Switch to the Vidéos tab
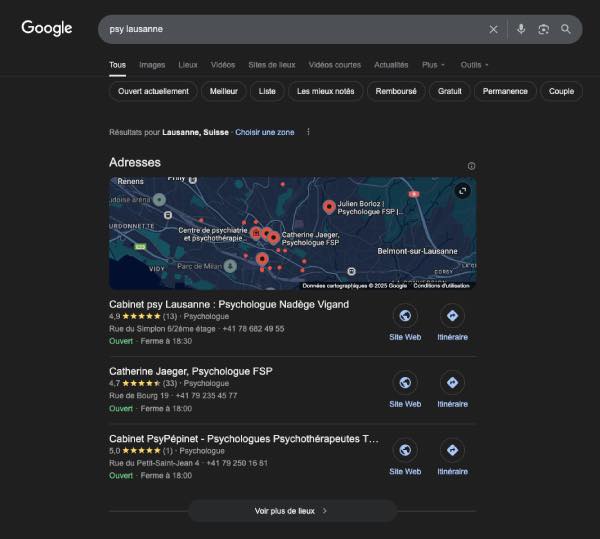Image resolution: width=600 pixels, height=539 pixels. click(223, 65)
